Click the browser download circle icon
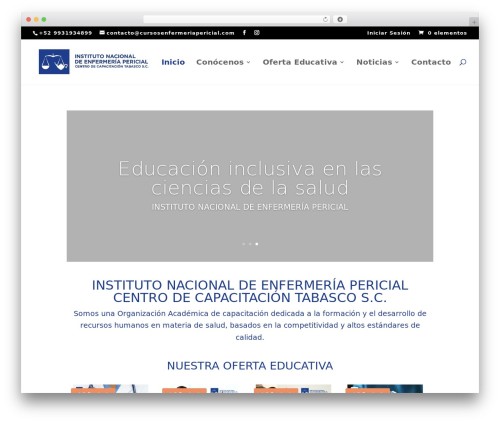This screenshot has width=500, height=423. pos(340,20)
